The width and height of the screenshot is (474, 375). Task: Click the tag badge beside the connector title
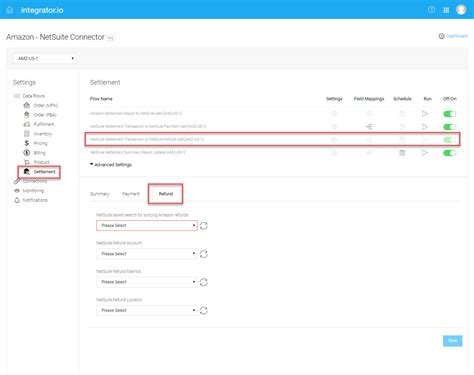coord(111,38)
